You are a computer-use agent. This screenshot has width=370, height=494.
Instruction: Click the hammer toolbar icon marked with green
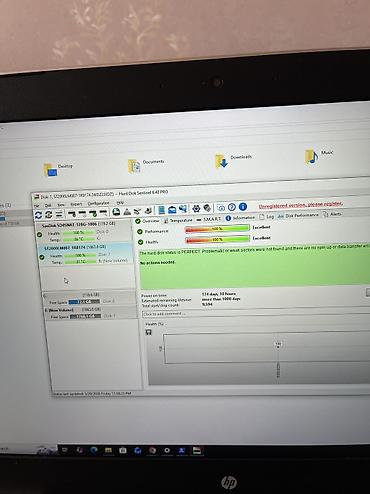point(93,213)
